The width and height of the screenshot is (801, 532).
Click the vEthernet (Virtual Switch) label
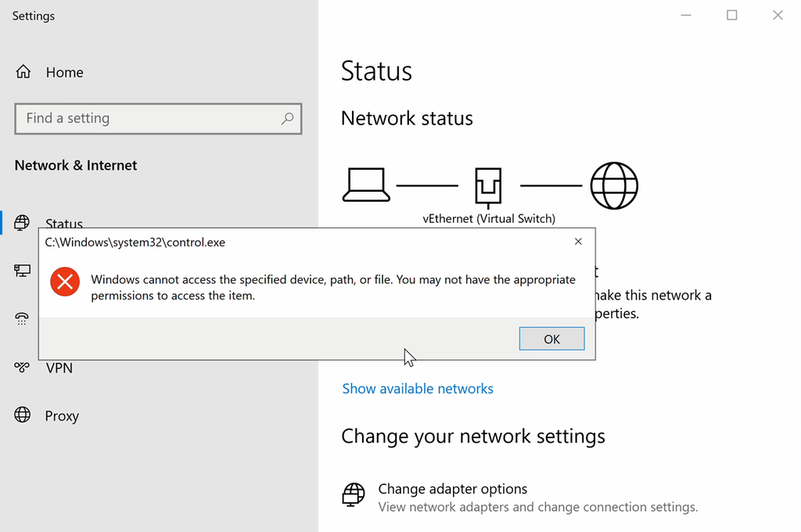click(x=489, y=219)
